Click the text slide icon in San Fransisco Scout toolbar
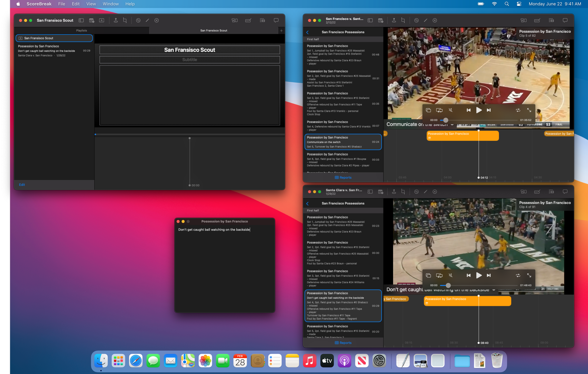The image size is (588, 374). click(x=102, y=20)
